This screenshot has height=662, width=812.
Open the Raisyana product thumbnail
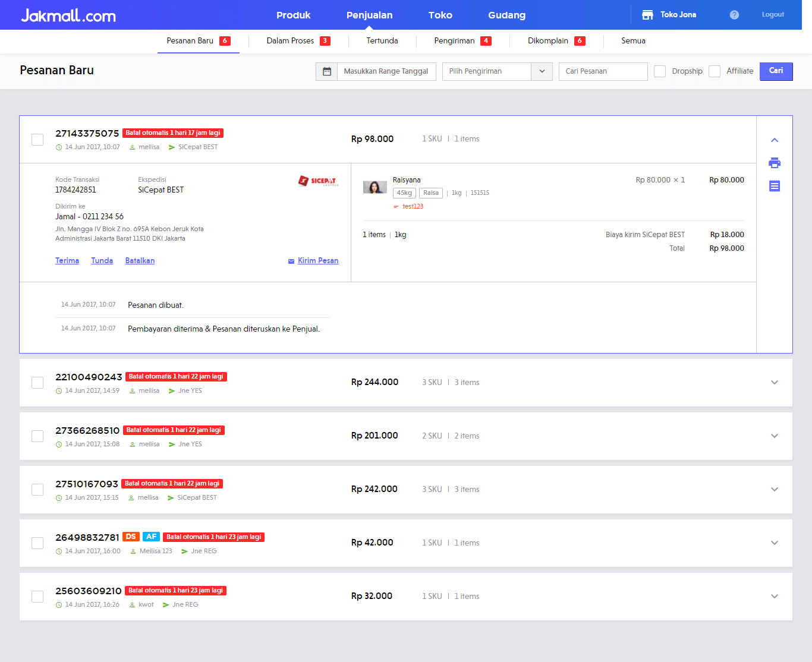coord(374,188)
